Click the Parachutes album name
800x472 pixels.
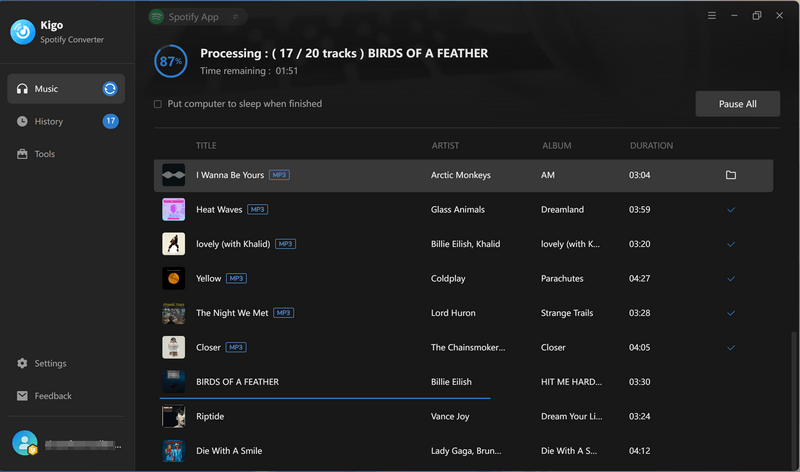coord(562,279)
